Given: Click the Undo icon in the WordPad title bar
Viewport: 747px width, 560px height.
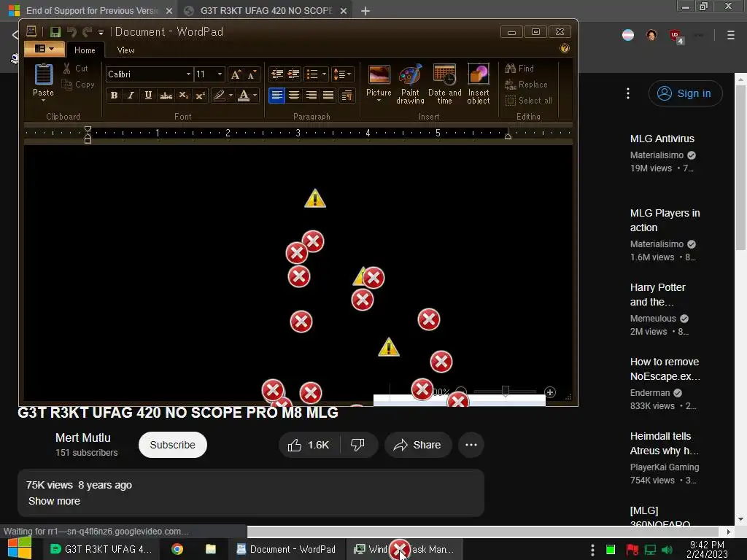Looking at the screenshot, I should (72, 32).
